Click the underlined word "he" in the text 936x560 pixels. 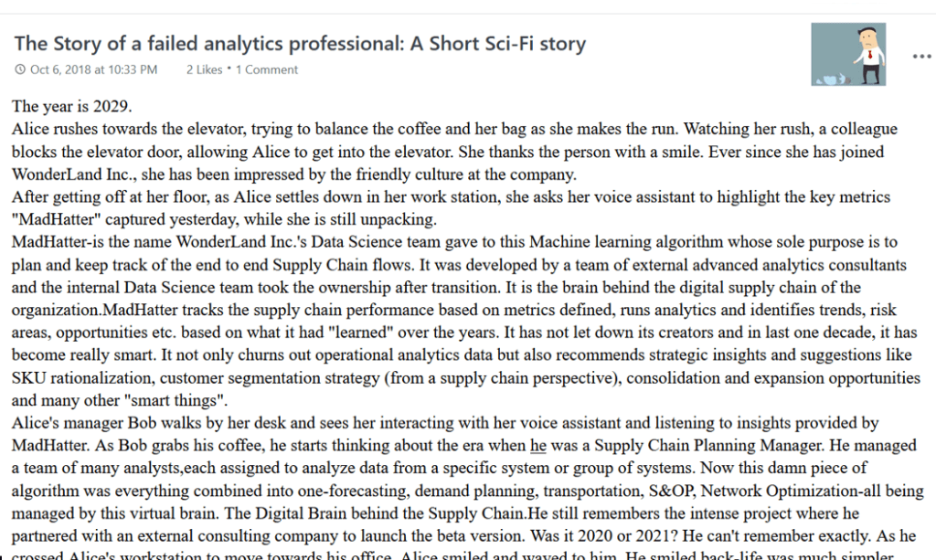pyautogui.click(x=538, y=446)
